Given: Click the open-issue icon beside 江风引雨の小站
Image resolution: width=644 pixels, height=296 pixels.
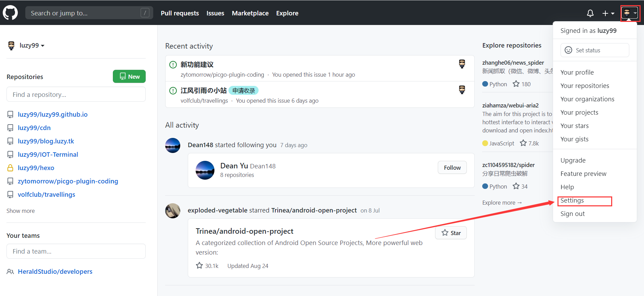Looking at the screenshot, I should [173, 90].
